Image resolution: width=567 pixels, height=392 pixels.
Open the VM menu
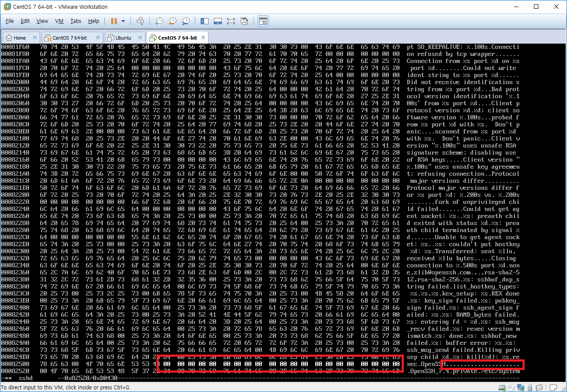(59, 21)
